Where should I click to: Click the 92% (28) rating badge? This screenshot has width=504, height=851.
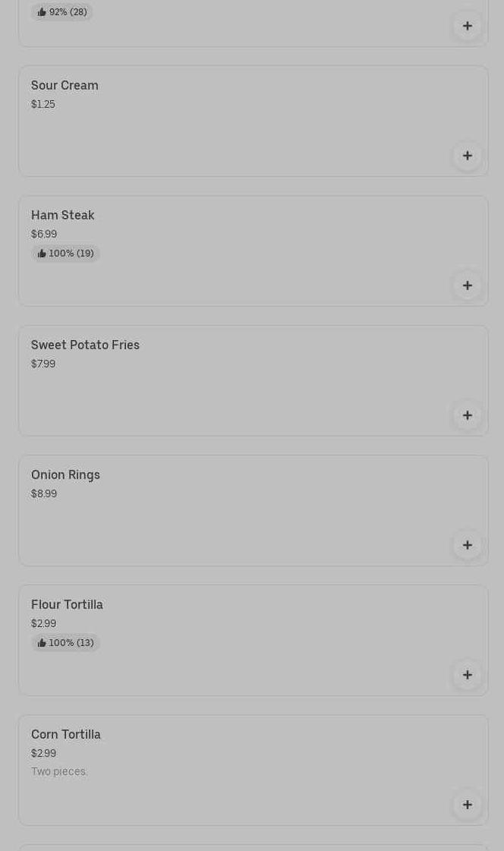[x=62, y=12]
